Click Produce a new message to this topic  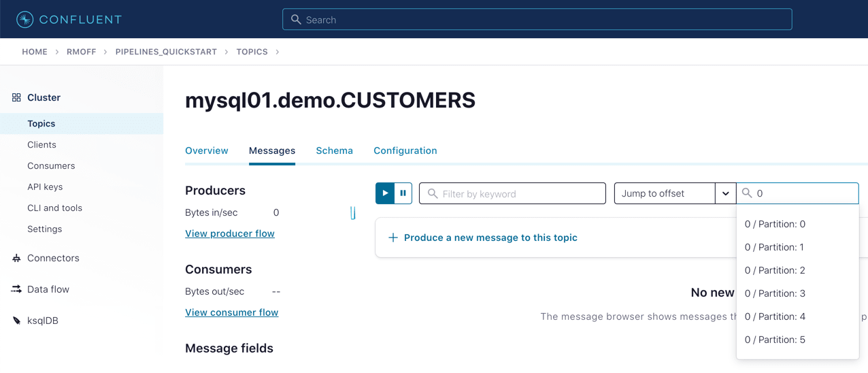pos(490,238)
